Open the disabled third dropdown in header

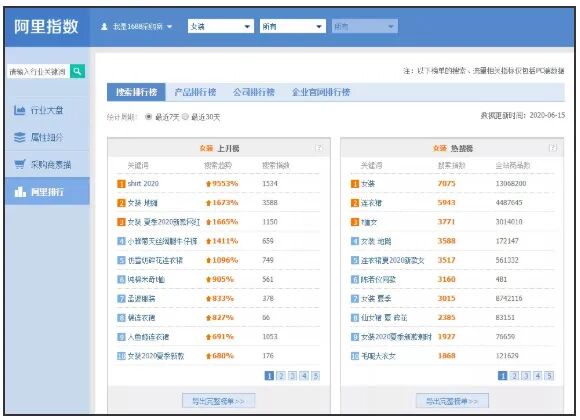point(365,26)
